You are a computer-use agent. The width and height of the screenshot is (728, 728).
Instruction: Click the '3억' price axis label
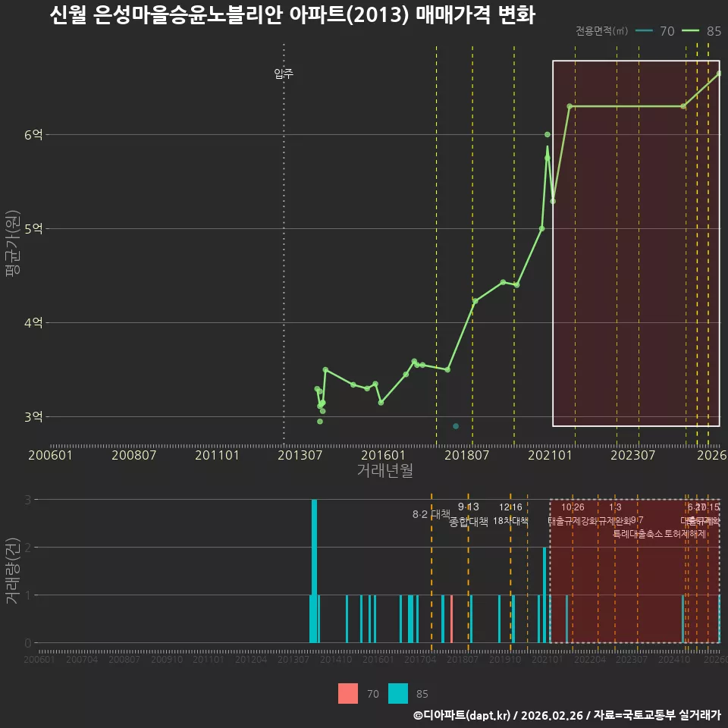(33, 416)
